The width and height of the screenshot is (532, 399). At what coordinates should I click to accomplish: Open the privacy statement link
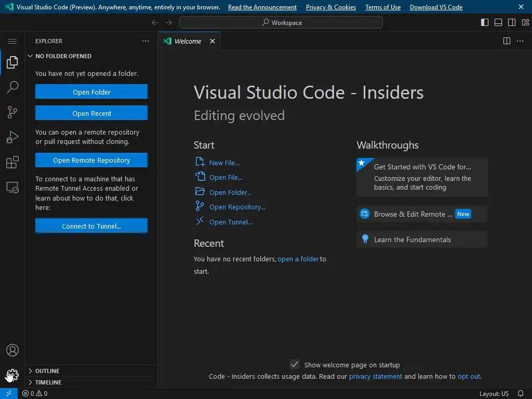(375, 377)
